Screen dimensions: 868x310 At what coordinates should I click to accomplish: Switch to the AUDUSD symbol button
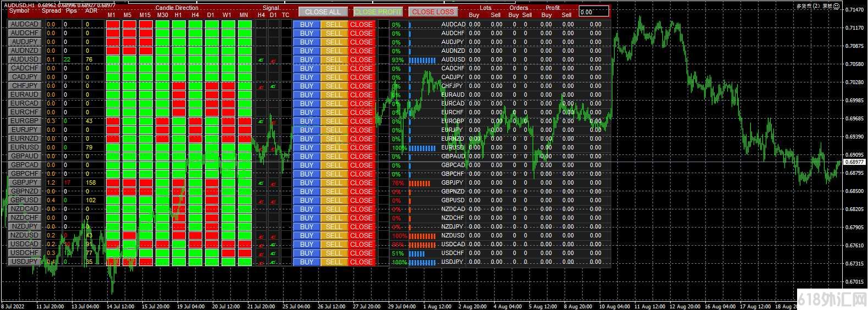25,59
